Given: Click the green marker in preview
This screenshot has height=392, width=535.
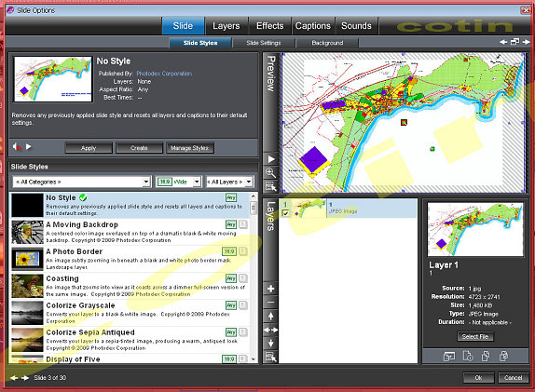Looking at the screenshot, I should point(432,149).
